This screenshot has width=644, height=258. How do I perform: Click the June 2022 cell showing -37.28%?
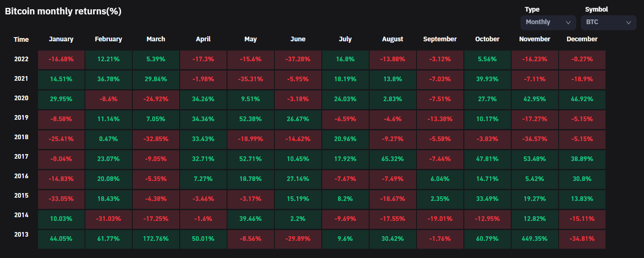298,60
